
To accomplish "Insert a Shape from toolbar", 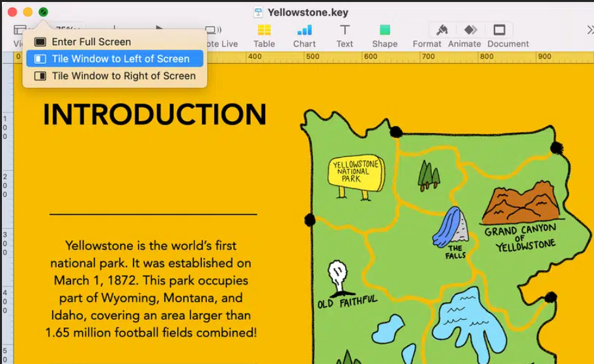I will click(x=384, y=36).
